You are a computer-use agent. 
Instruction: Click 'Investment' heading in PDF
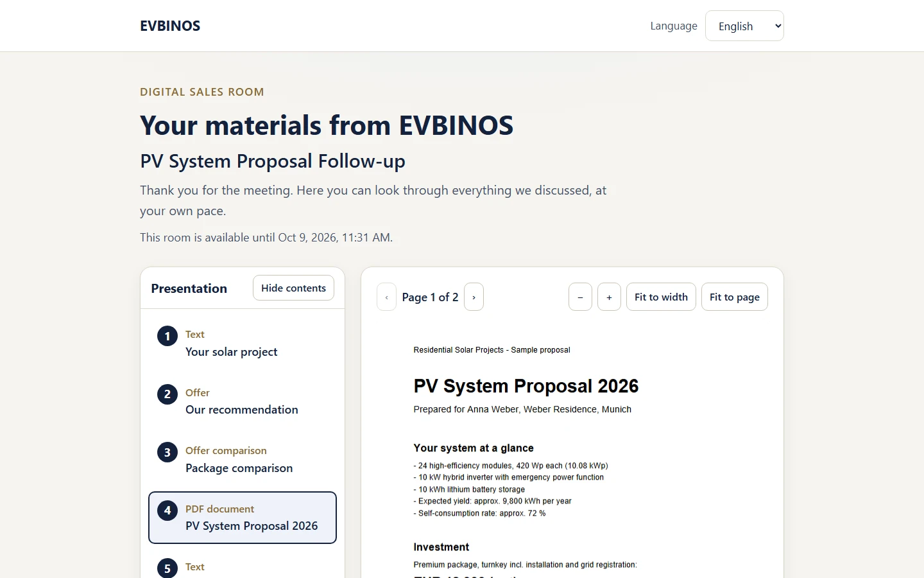[x=441, y=547]
